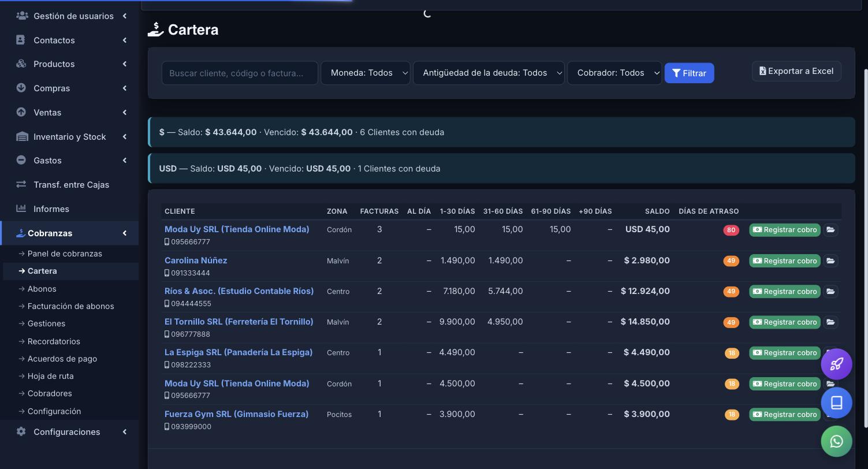
Task: Open the Cobrador dropdown filter
Action: (614, 73)
